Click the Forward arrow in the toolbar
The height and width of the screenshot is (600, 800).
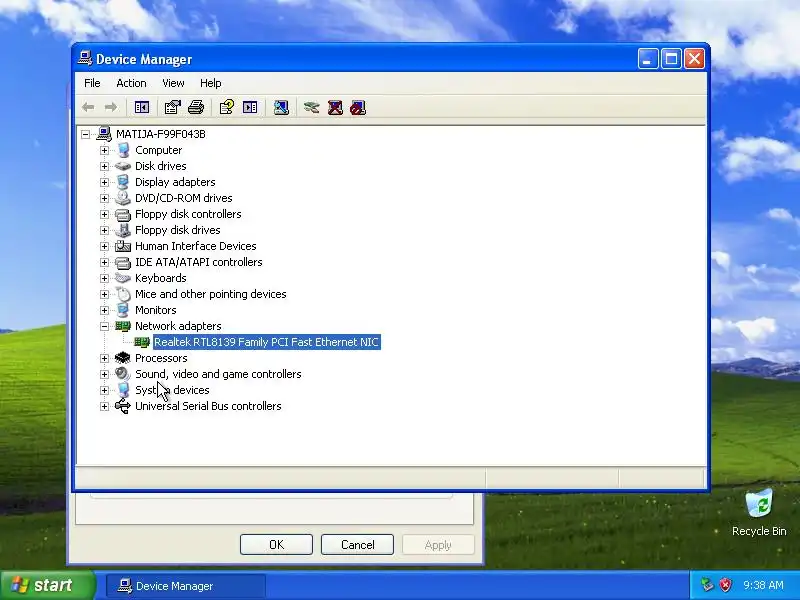pyautogui.click(x=111, y=107)
